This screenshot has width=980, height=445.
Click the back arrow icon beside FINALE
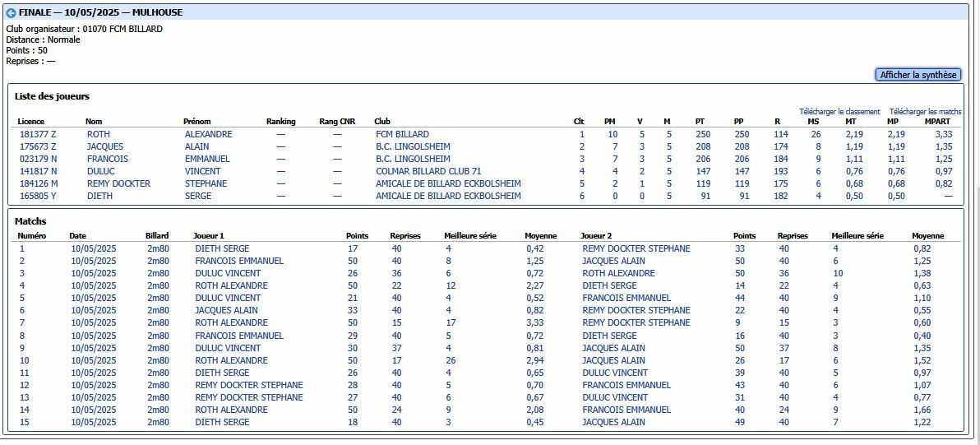coord(11,13)
